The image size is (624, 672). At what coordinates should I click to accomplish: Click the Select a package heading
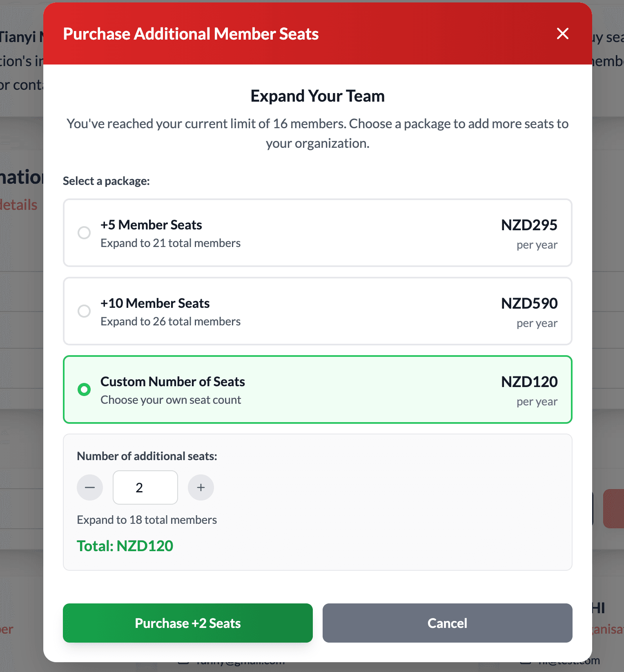click(106, 180)
